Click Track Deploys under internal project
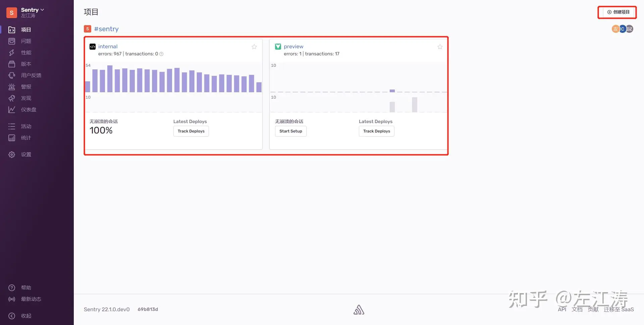 [191, 131]
